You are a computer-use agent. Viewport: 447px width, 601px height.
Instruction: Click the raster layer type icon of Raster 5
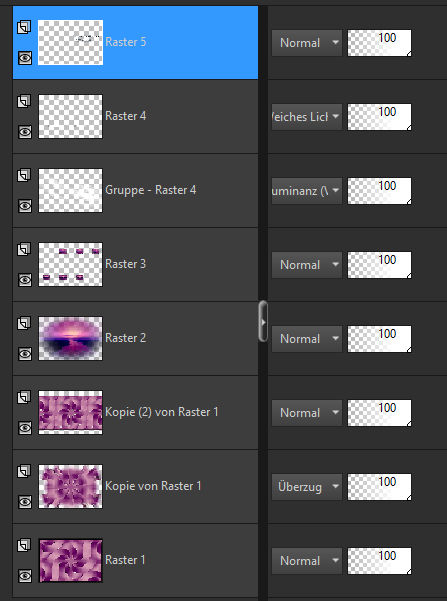[x=24, y=27]
